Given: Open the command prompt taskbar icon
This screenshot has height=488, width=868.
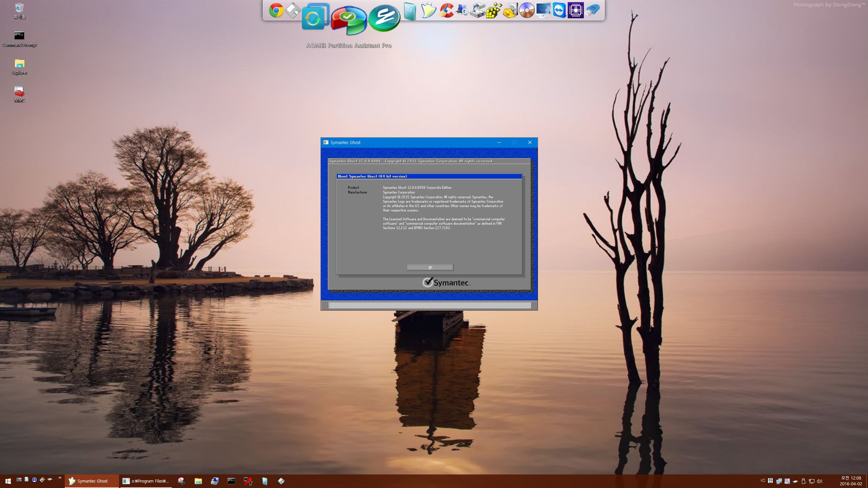Looking at the screenshot, I should (x=231, y=481).
